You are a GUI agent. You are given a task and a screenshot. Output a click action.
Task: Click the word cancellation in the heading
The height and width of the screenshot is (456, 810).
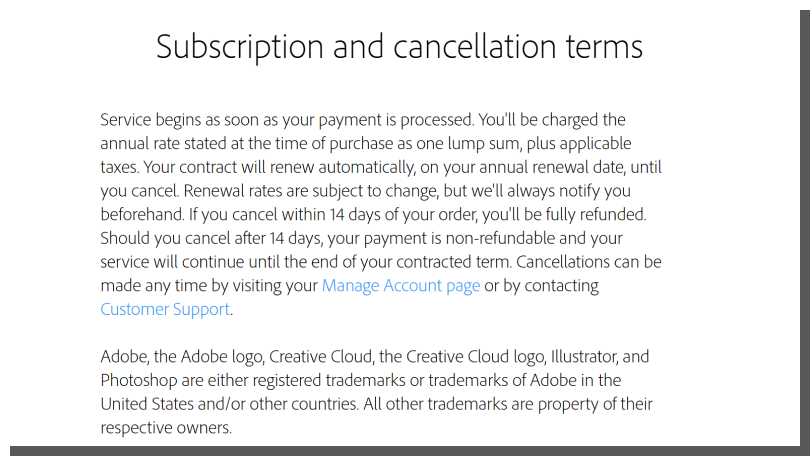click(x=476, y=46)
